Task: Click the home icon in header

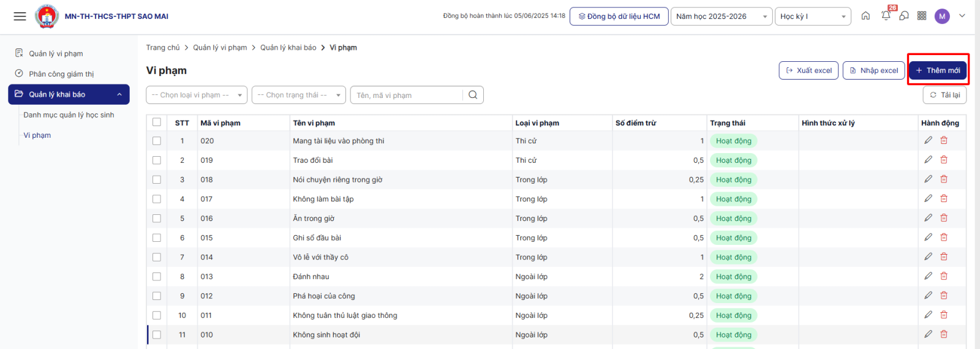Action: [865, 16]
